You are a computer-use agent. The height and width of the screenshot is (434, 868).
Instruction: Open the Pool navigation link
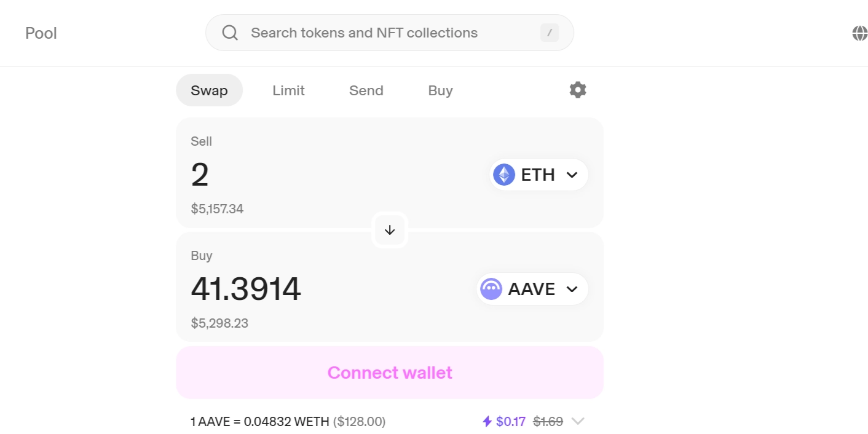(x=41, y=33)
